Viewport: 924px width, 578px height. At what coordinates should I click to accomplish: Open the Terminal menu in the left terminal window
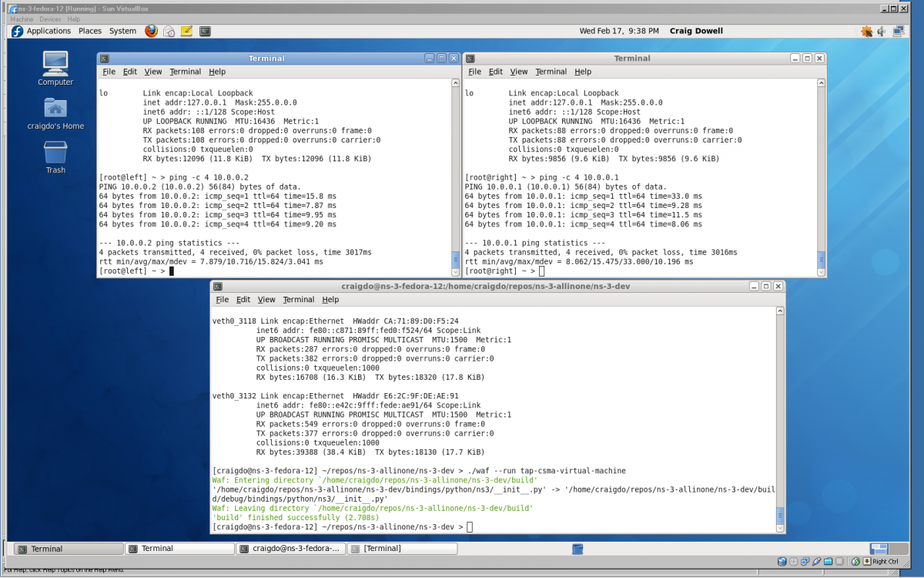(x=185, y=71)
